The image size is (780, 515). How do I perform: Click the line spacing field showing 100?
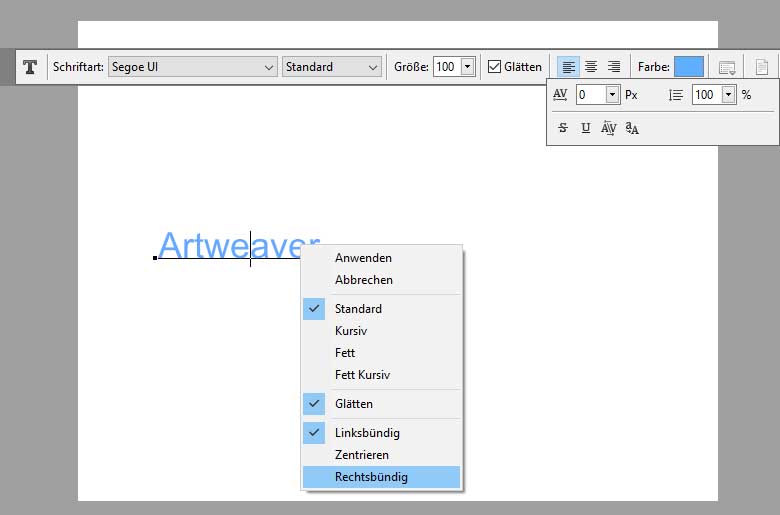coord(706,95)
